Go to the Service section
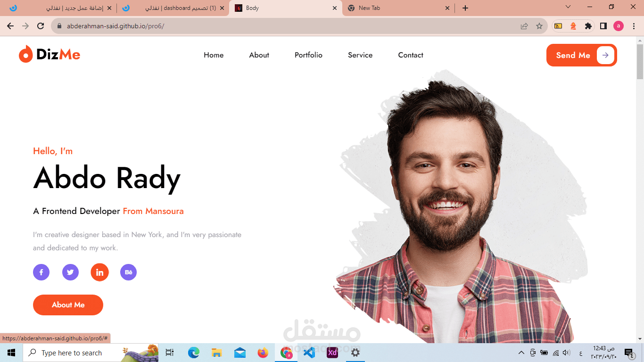 (360, 55)
